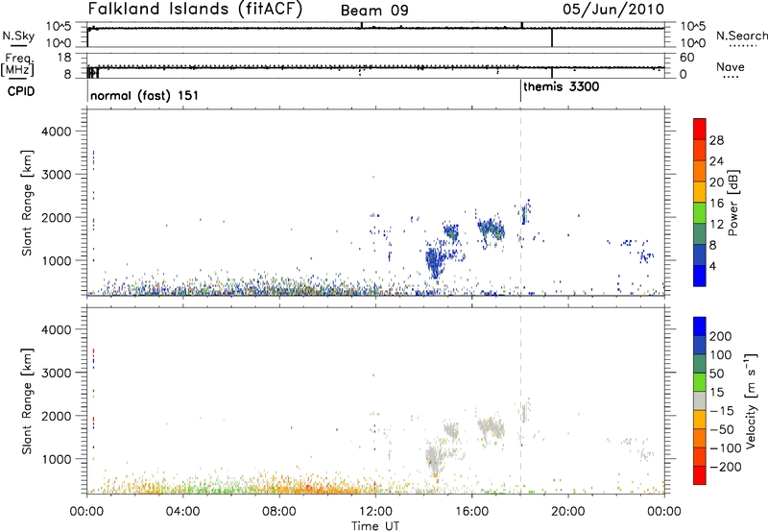768x532 pixels.
Task: Click the "Falkland Islands (fitACF)" plot title
Action: [195, 10]
